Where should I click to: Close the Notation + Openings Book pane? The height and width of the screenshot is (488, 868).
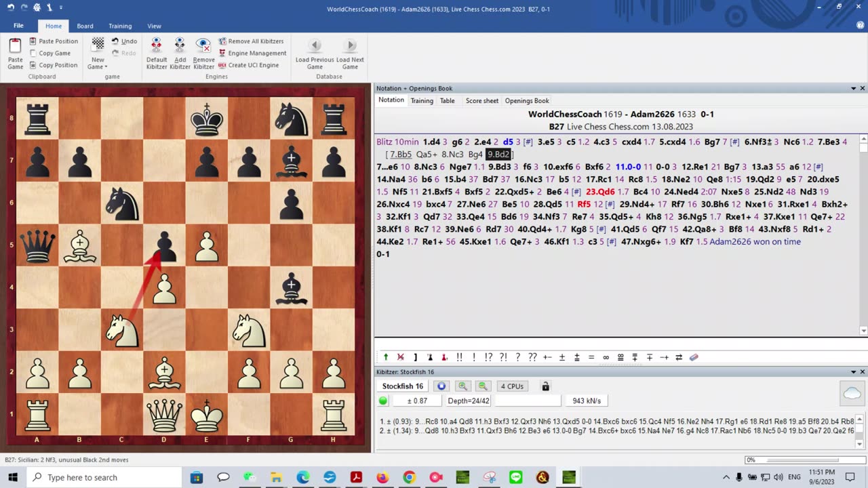(x=863, y=88)
